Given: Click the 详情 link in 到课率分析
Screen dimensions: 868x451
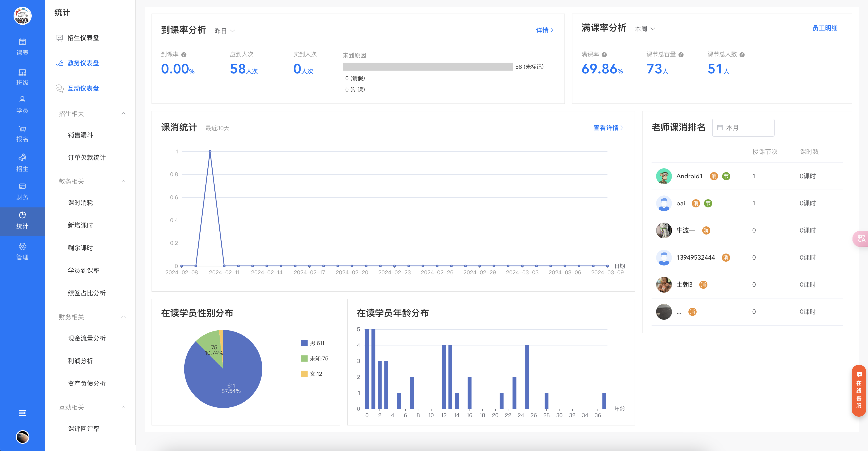Looking at the screenshot, I should coord(545,30).
